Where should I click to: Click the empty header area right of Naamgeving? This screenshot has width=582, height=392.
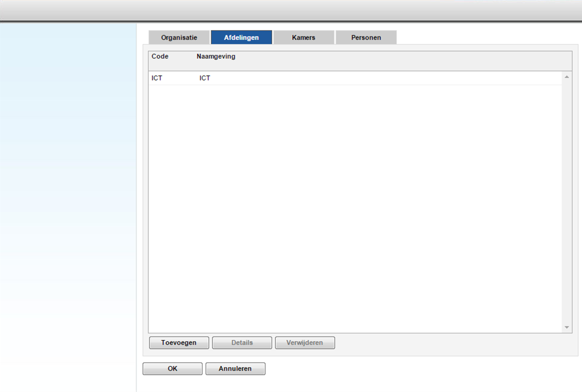pyautogui.click(x=399, y=60)
